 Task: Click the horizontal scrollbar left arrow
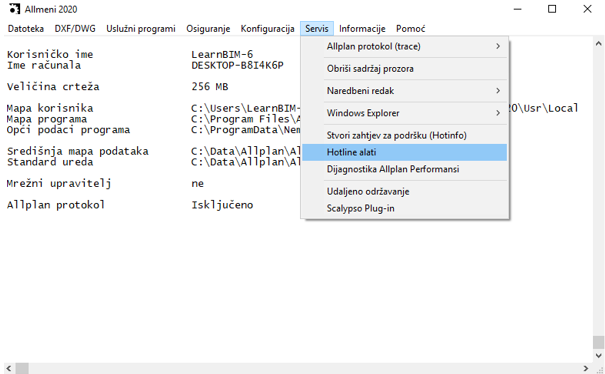(x=9, y=368)
